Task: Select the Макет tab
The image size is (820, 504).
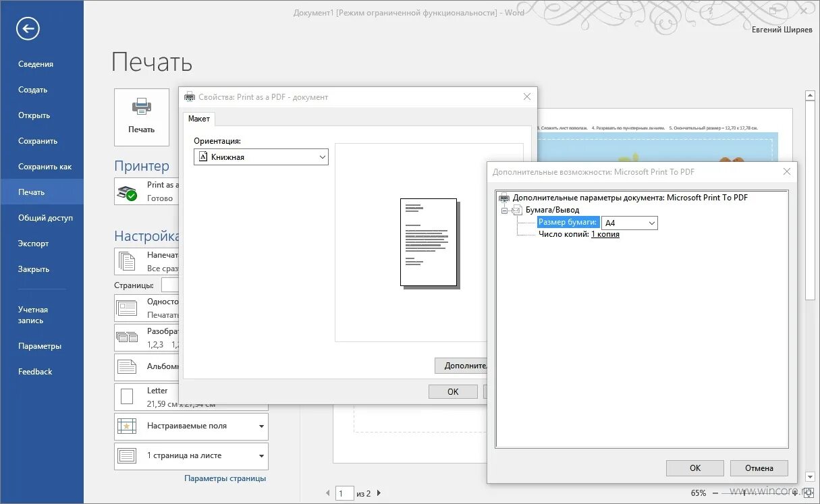Action: coord(199,119)
